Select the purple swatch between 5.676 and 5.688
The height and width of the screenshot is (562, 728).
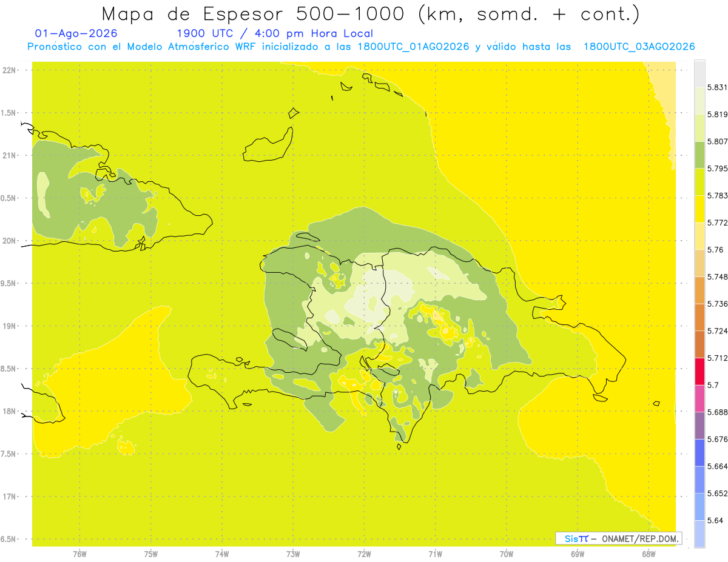tap(699, 426)
